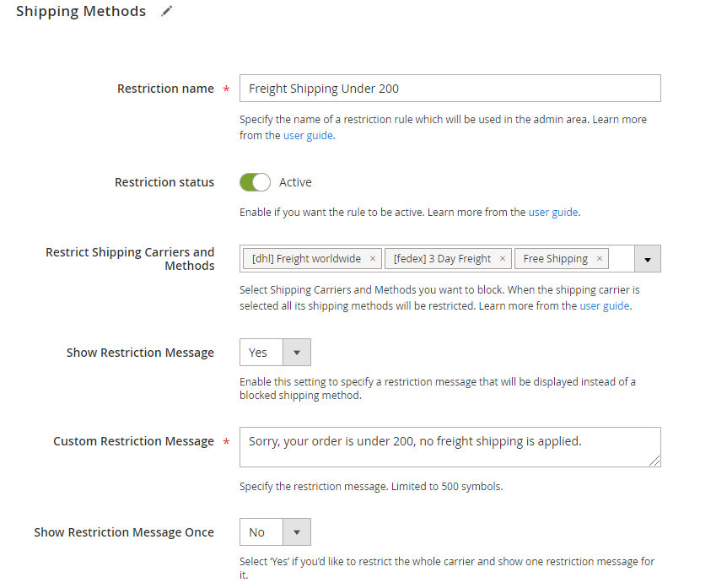Select the Free Shipping chip label

556,259
